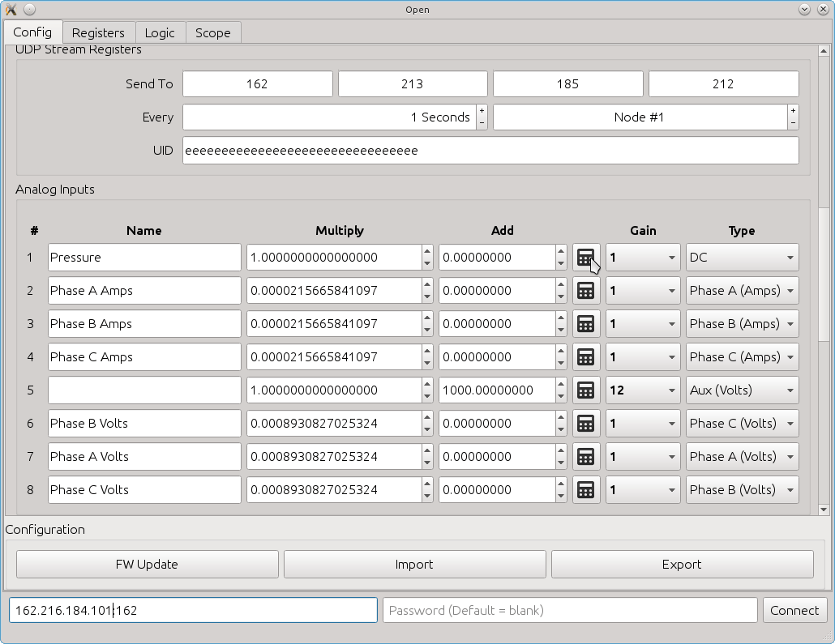Open calculator for Phase C Amps row
Viewport: 835px width, 644px height.
click(586, 357)
